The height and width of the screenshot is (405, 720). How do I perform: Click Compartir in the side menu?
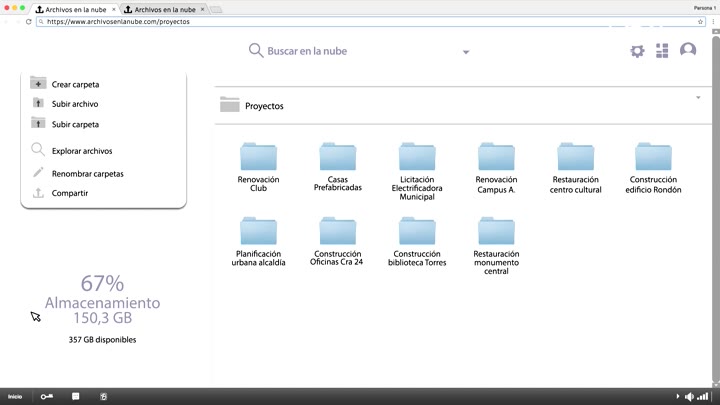[x=70, y=193]
